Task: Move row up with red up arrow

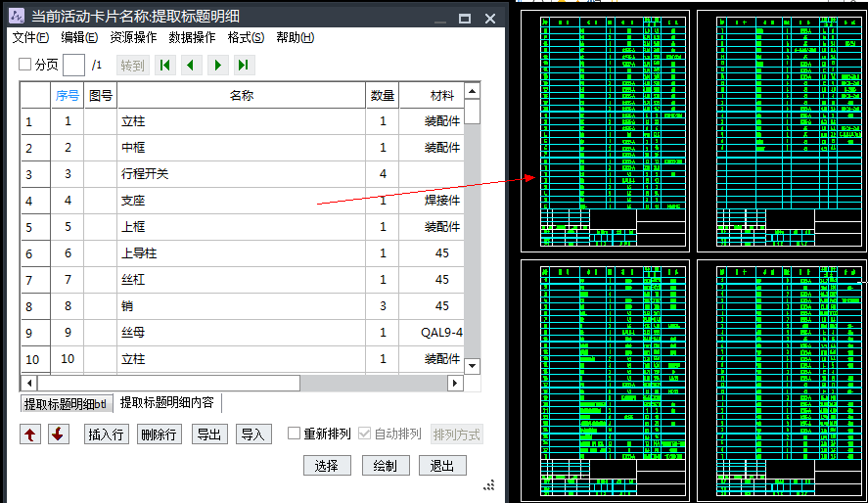Action: 30,434
